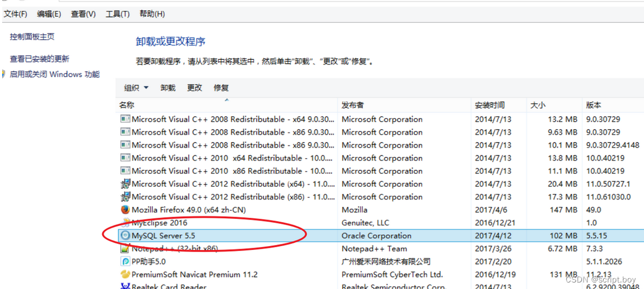644x289 pixels.
Task: Click the MyEclipse 2016 icon
Action: pyautogui.click(x=125, y=223)
